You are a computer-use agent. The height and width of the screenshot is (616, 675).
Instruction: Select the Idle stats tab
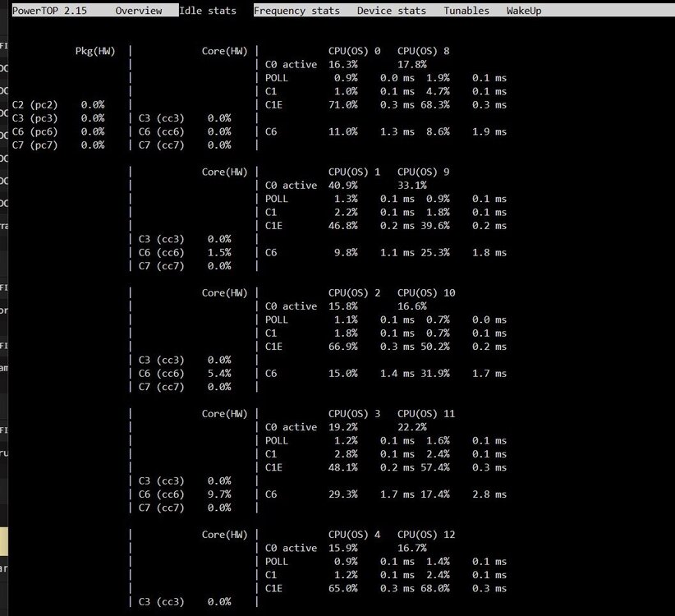point(208,11)
